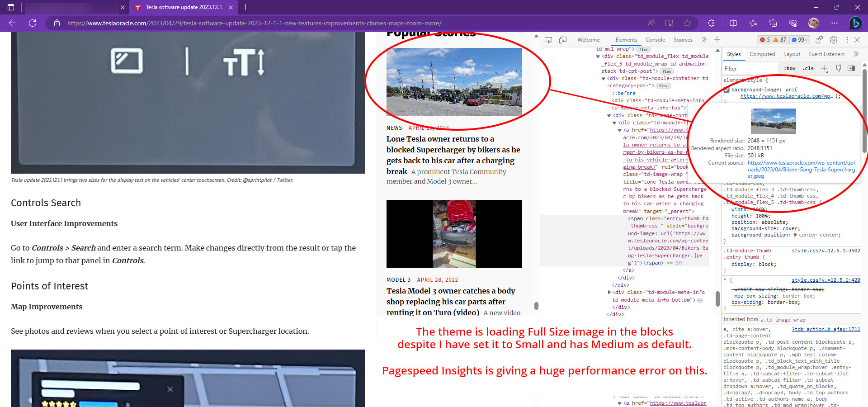The width and height of the screenshot is (868, 407).
Task: Activate Read aloud in address bar
Action: [651, 23]
